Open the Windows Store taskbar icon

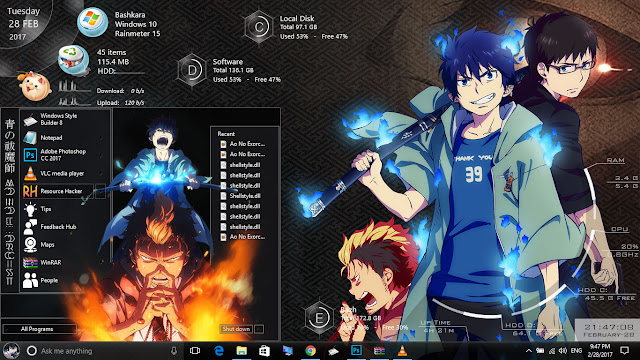264,351
